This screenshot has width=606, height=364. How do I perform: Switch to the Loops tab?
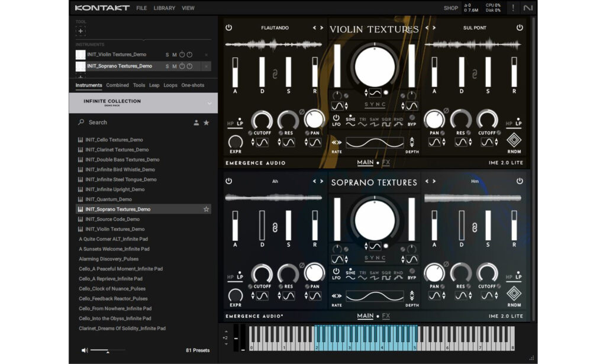(170, 85)
